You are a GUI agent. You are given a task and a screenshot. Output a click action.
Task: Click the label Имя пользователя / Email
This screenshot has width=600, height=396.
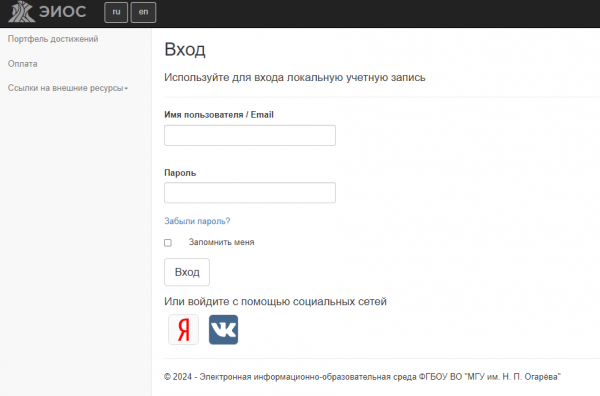pyautogui.click(x=219, y=115)
